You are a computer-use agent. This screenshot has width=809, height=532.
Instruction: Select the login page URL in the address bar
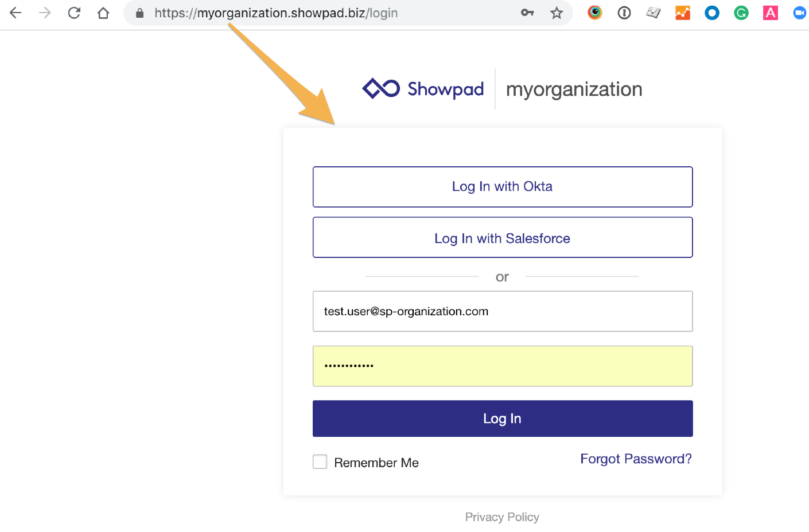(x=276, y=13)
